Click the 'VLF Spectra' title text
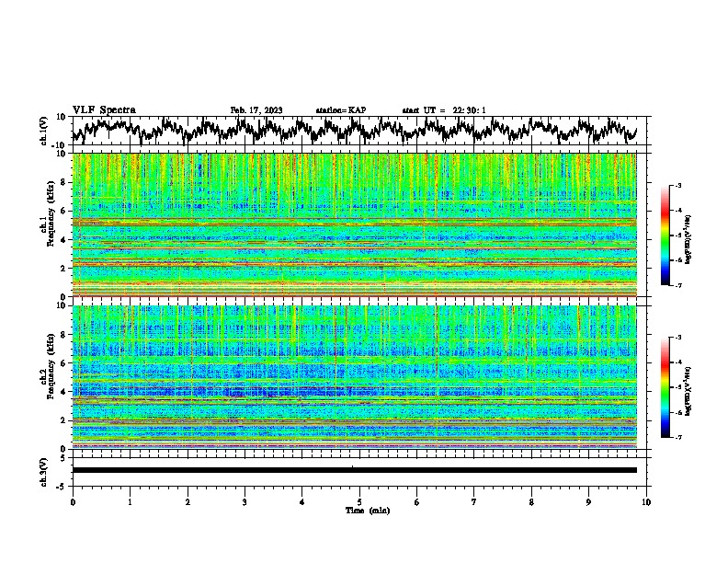This screenshot has height=563, width=728. coord(104,110)
